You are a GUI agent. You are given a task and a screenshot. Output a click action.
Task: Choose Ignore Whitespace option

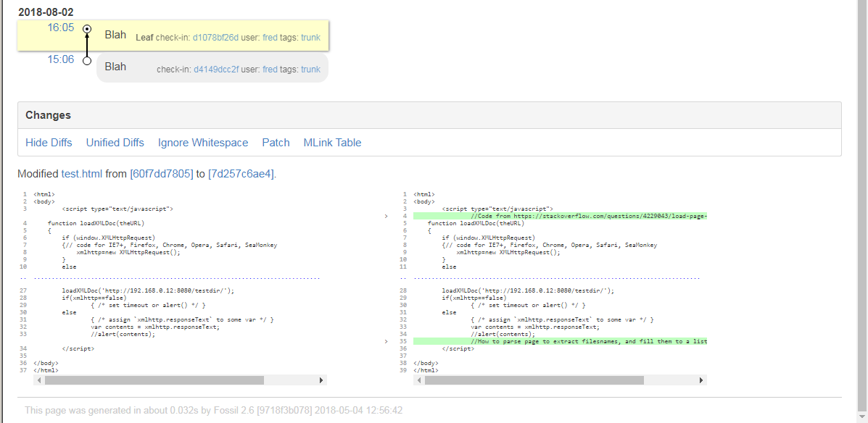[203, 143]
